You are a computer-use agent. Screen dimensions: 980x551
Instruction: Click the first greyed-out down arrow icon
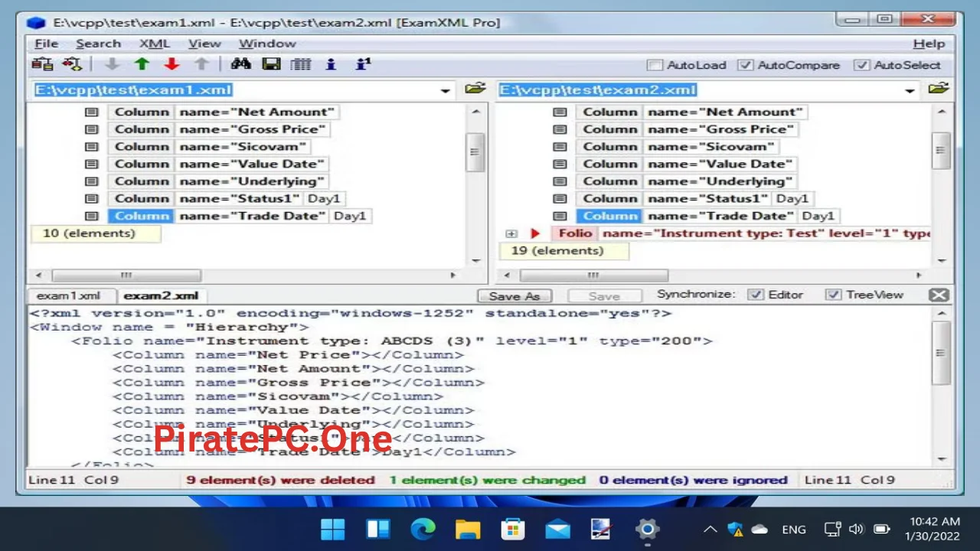[112, 64]
